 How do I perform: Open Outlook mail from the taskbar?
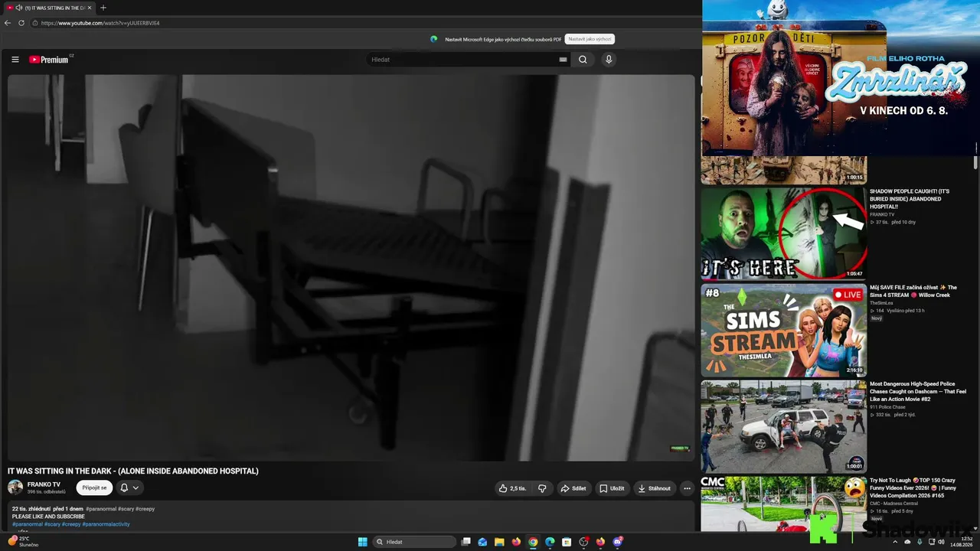(482, 542)
